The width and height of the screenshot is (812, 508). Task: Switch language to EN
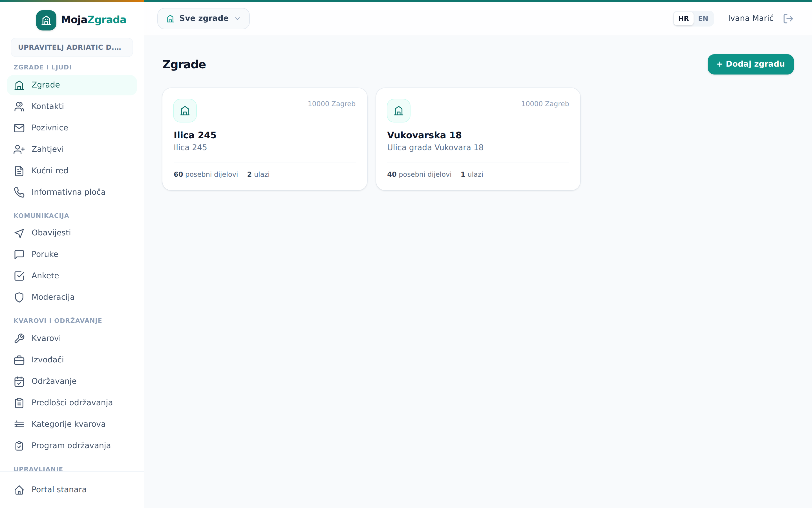[x=703, y=18]
